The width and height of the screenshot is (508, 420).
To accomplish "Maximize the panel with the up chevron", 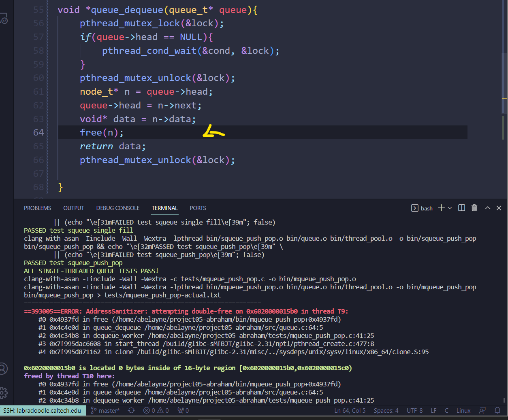I will point(488,208).
